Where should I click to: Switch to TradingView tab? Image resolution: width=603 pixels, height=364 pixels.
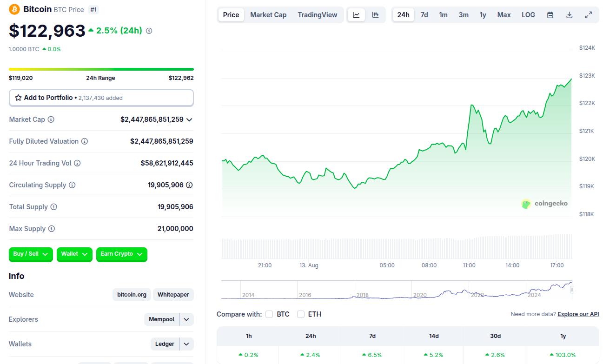point(318,15)
